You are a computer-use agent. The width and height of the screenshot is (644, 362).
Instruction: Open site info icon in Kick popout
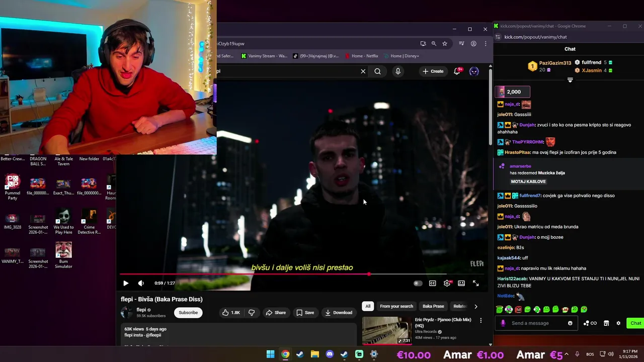pyautogui.click(x=498, y=37)
